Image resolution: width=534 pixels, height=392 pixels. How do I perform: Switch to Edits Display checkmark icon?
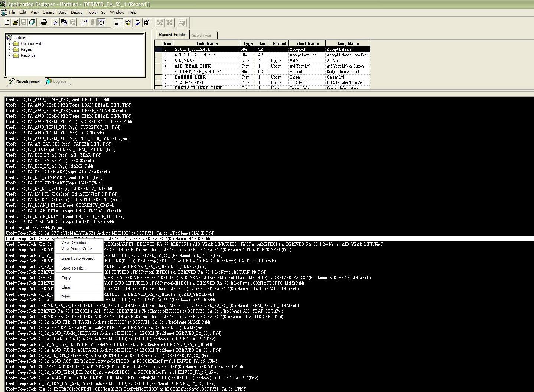point(137,23)
